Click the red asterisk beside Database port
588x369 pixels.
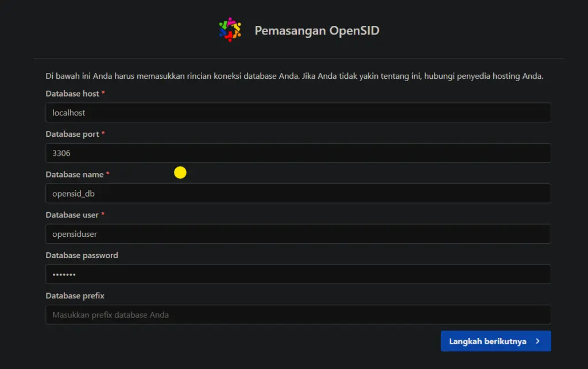click(103, 133)
